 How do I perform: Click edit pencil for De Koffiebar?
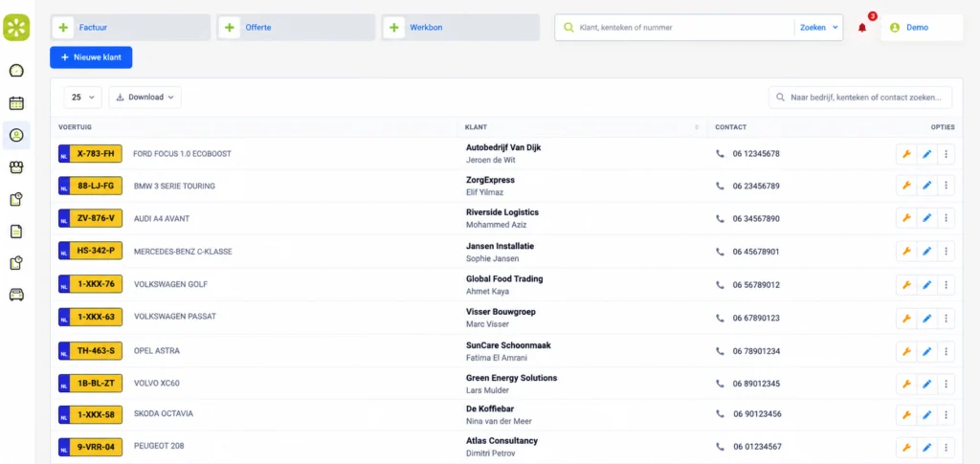926,414
